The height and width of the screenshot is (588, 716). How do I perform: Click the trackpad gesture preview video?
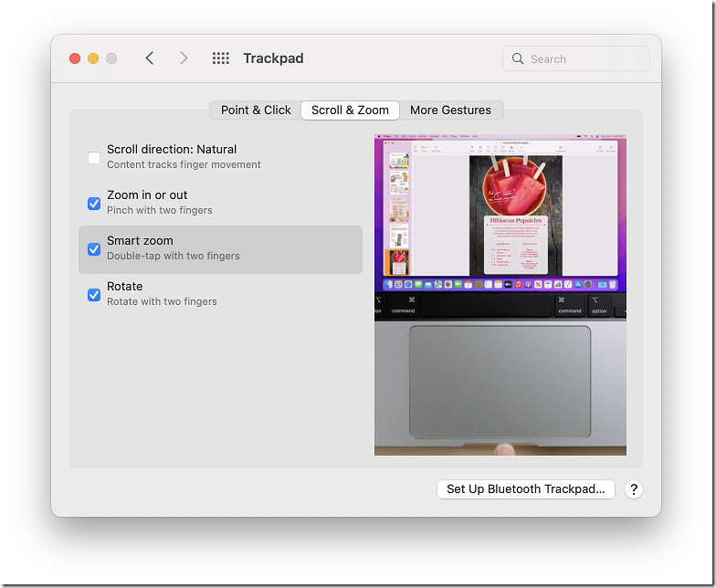click(500, 295)
